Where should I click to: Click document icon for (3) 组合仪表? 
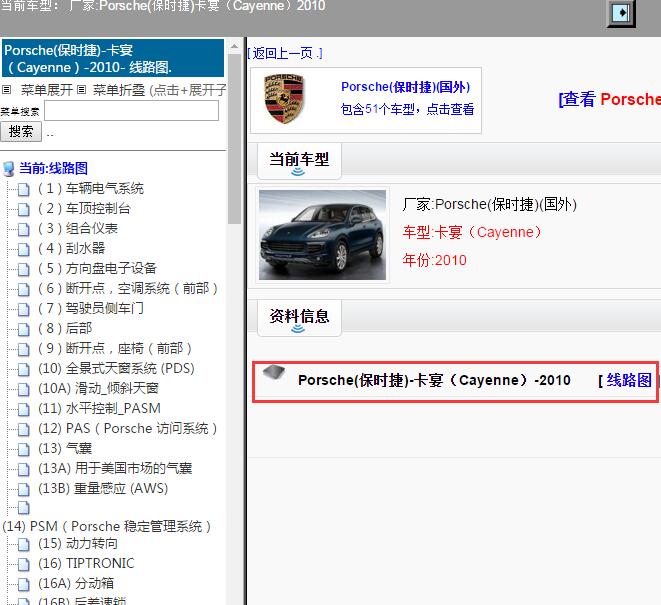coord(24,229)
